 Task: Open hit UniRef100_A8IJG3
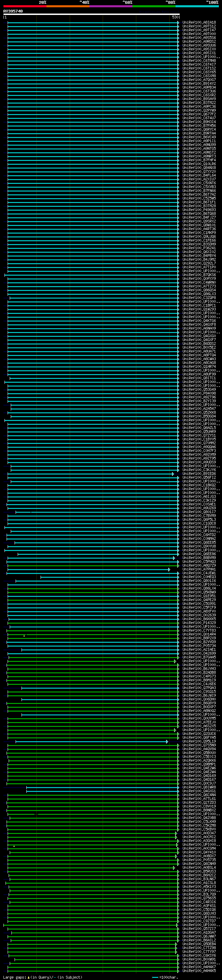point(199,496)
